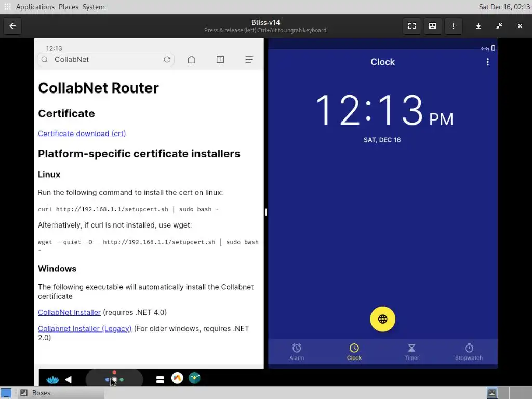Open the teal Clock app in taskbar
Viewport: 532px width, 399px height.
[x=194, y=378]
